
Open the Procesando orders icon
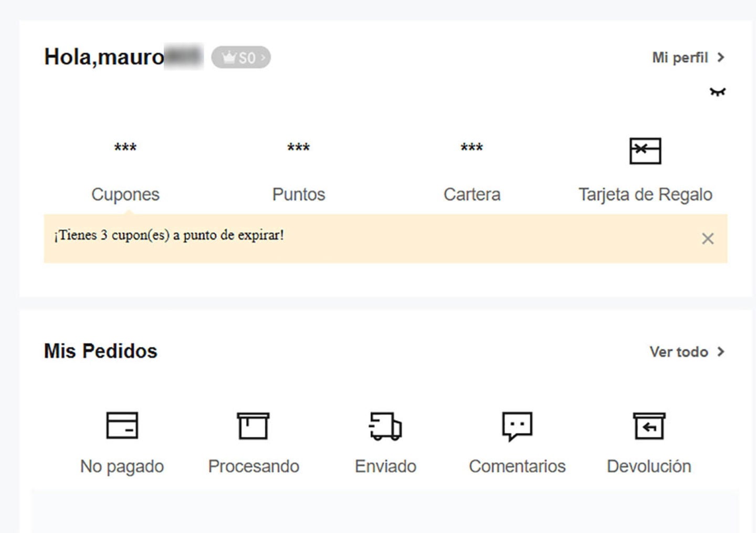coord(254,426)
